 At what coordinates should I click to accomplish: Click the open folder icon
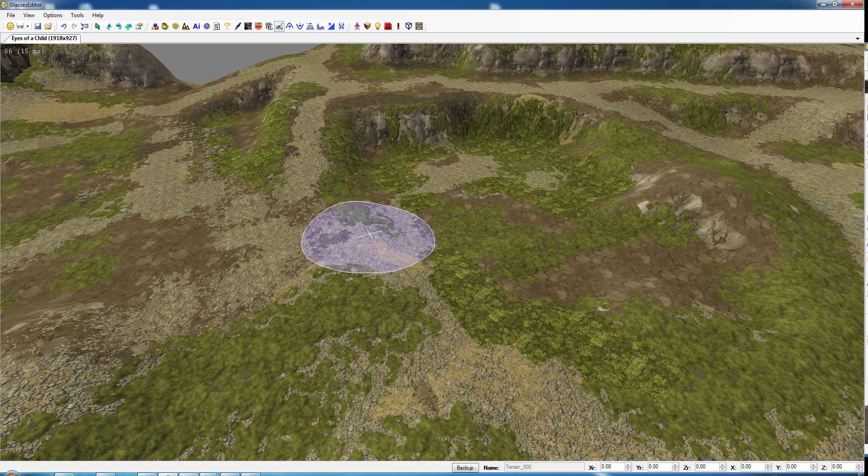48,27
